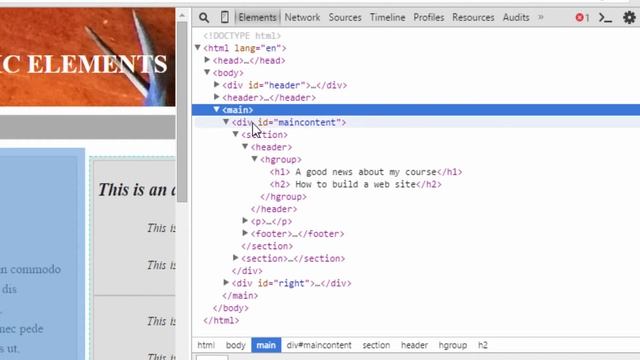Select the closing main tag line
640x360 pixels.
click(240, 296)
